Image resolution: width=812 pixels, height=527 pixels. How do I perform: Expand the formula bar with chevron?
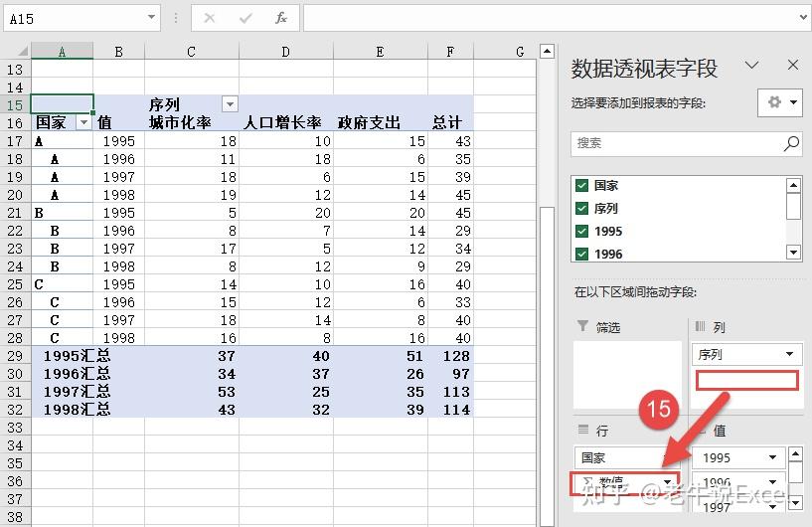(803, 18)
